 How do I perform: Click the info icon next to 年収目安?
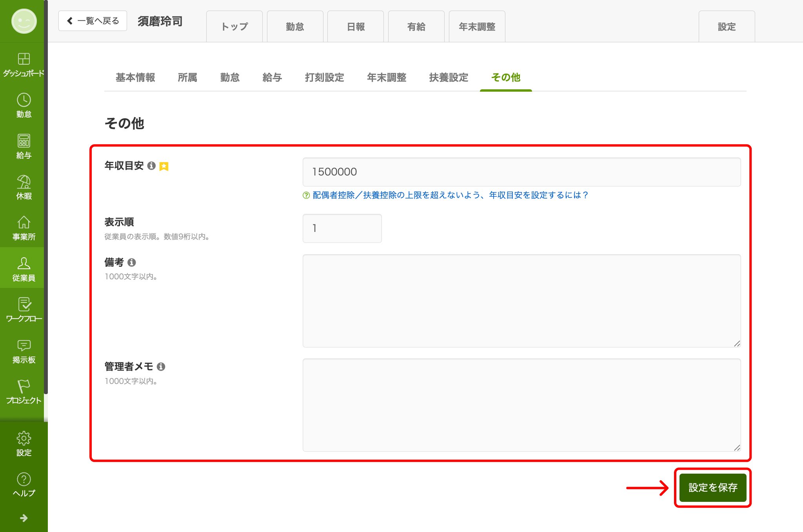[151, 166]
